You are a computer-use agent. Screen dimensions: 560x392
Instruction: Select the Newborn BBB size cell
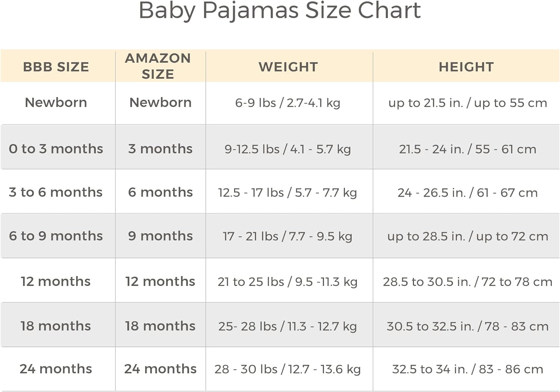point(56,102)
